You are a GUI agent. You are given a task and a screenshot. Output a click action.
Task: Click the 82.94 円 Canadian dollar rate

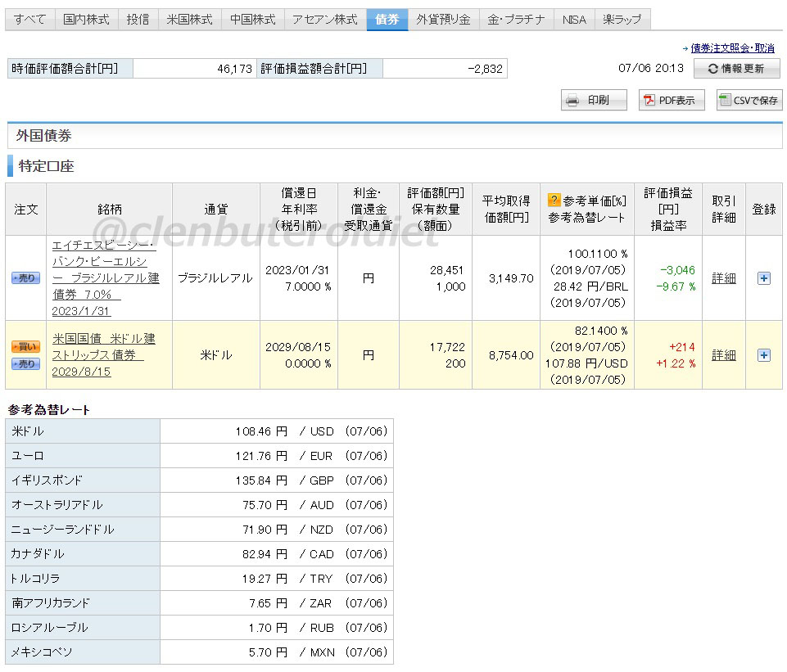tap(265, 555)
